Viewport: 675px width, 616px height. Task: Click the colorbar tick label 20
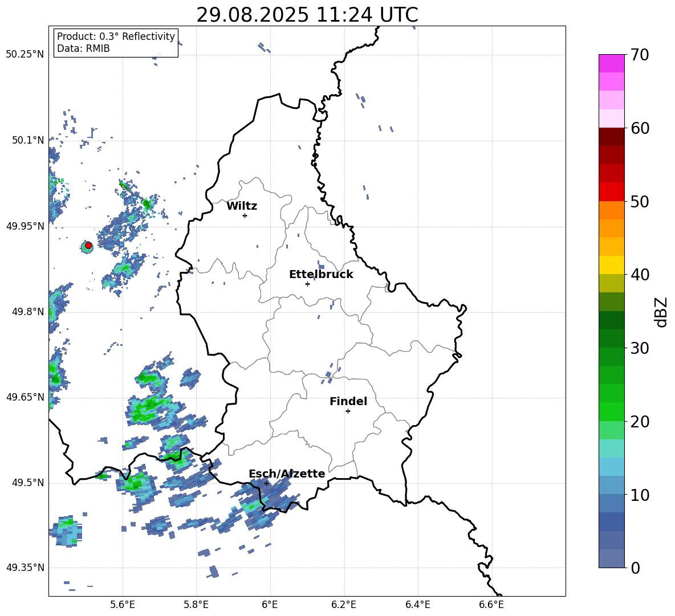click(x=640, y=421)
